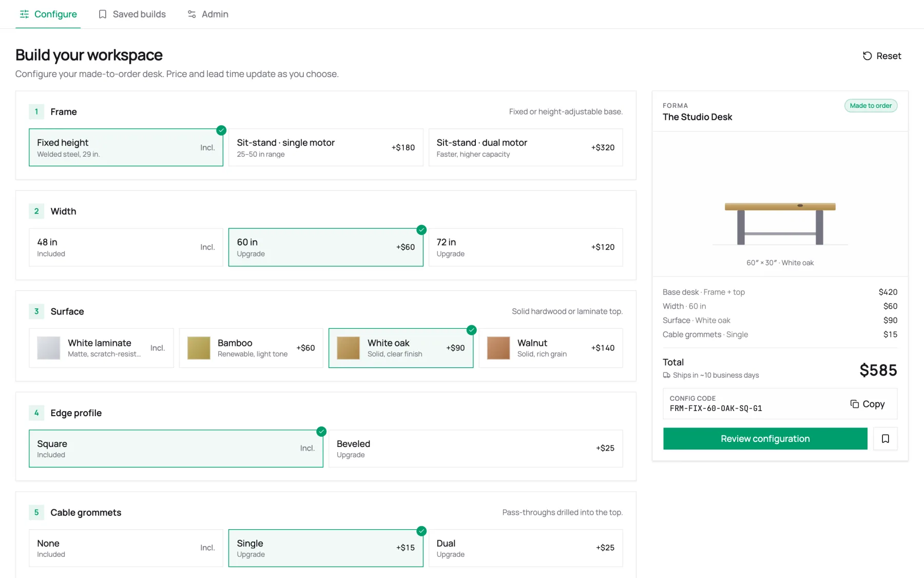Choose Sit-stand single motor frame
The height and width of the screenshot is (578, 924).
pos(325,147)
